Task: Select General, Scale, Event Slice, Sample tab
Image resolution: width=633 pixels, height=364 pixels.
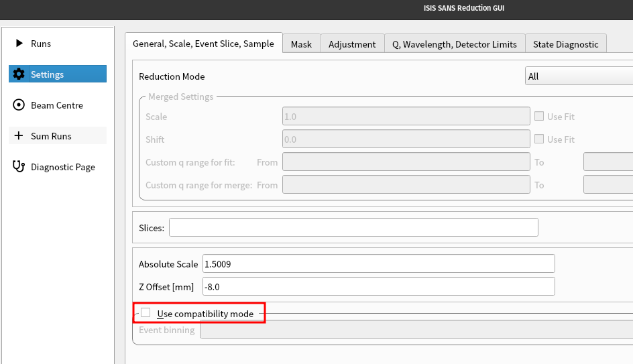Action: (x=203, y=44)
